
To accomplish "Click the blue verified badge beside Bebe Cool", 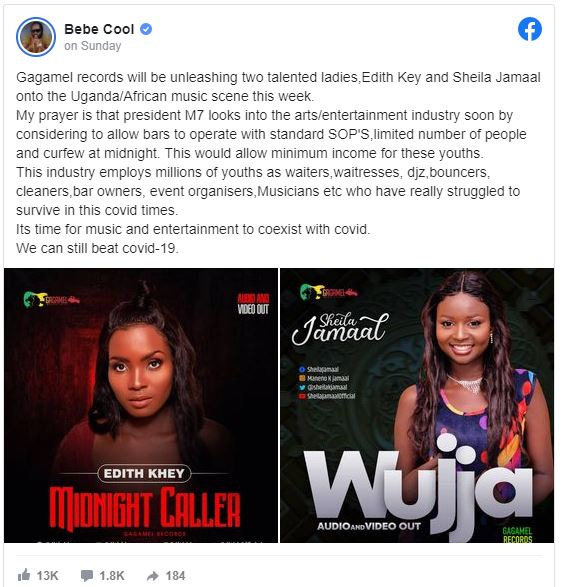I will (146, 29).
